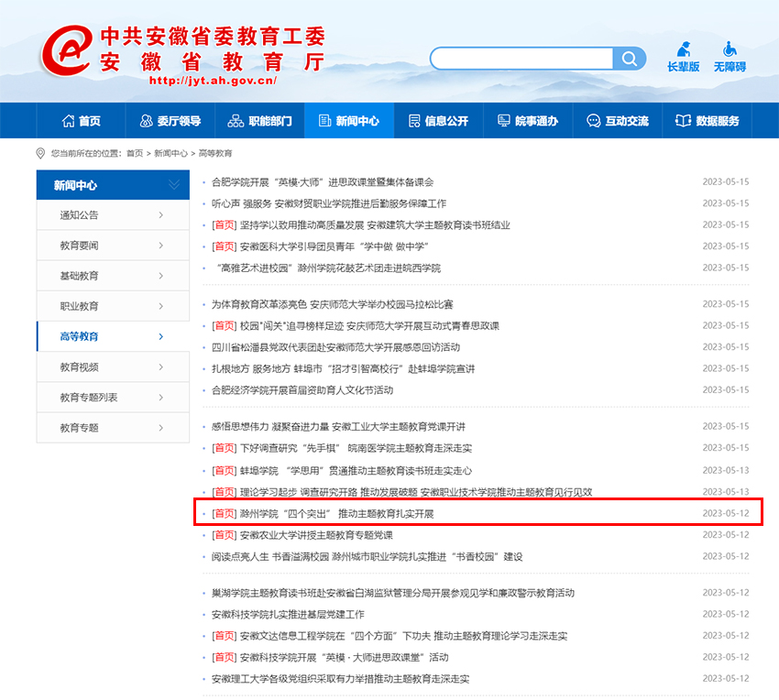The width and height of the screenshot is (779, 700).
Task: Click the location pin breadcrumb icon
Action: [40, 154]
